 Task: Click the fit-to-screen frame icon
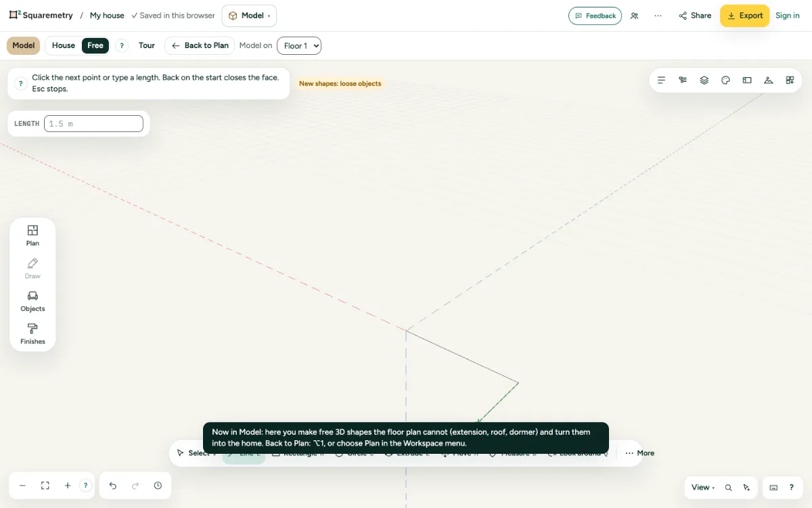coord(45,486)
